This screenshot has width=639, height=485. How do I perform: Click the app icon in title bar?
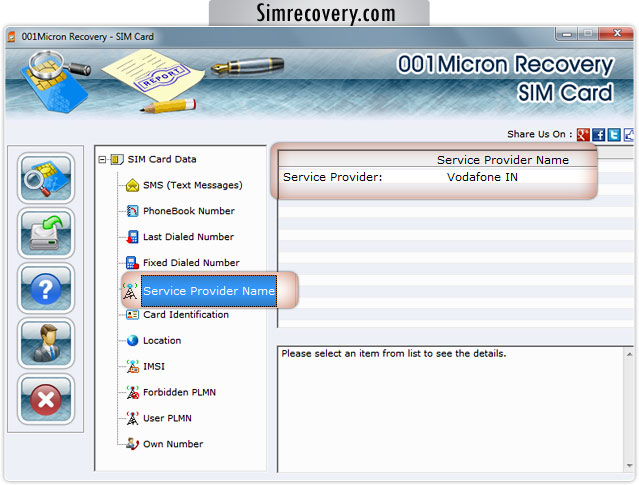tap(12, 37)
